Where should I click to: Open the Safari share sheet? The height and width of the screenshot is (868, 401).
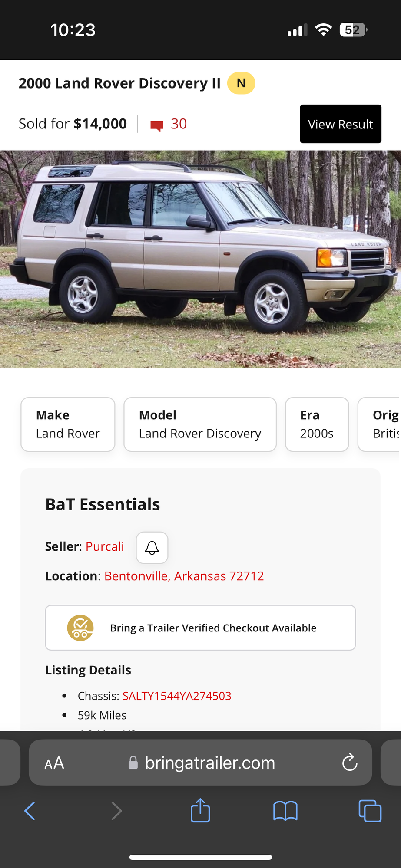[200, 810]
